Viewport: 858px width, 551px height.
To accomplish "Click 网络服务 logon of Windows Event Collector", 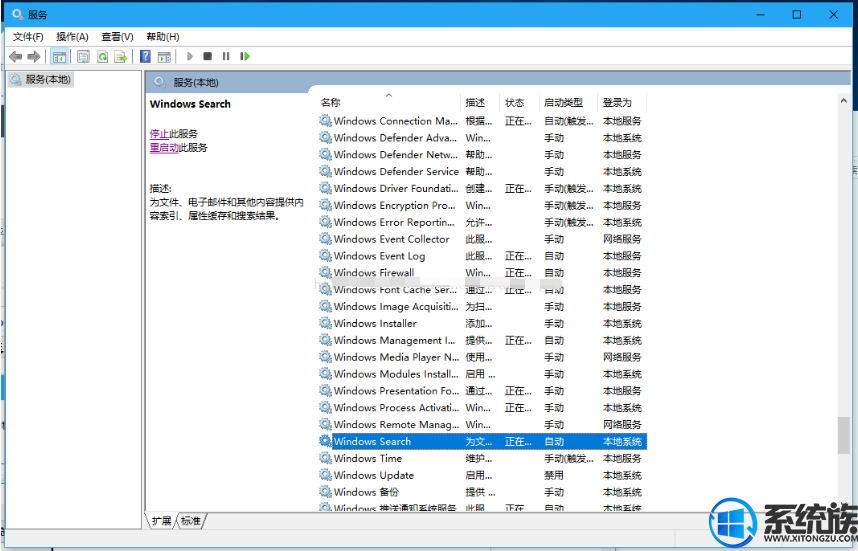I will pos(622,239).
